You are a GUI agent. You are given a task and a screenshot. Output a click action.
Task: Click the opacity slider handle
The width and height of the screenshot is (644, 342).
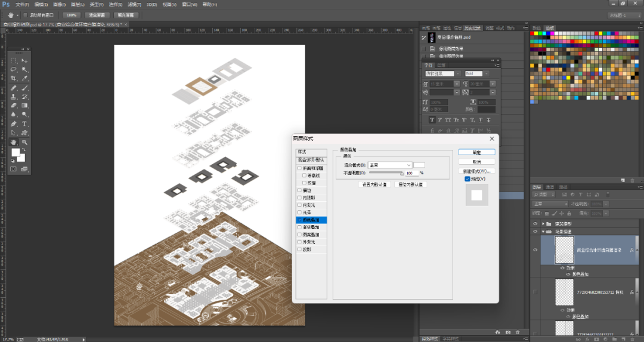tap(402, 174)
